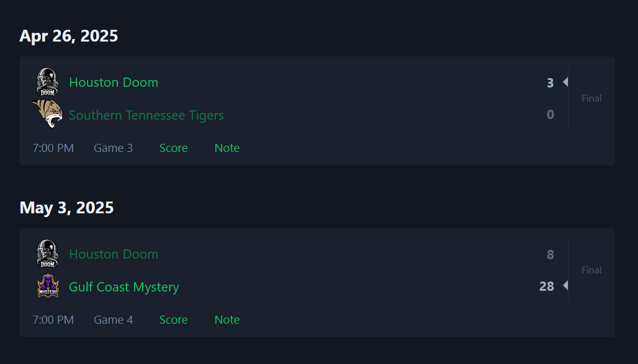
Task: Click the Game 4 label
Action: [x=113, y=320]
